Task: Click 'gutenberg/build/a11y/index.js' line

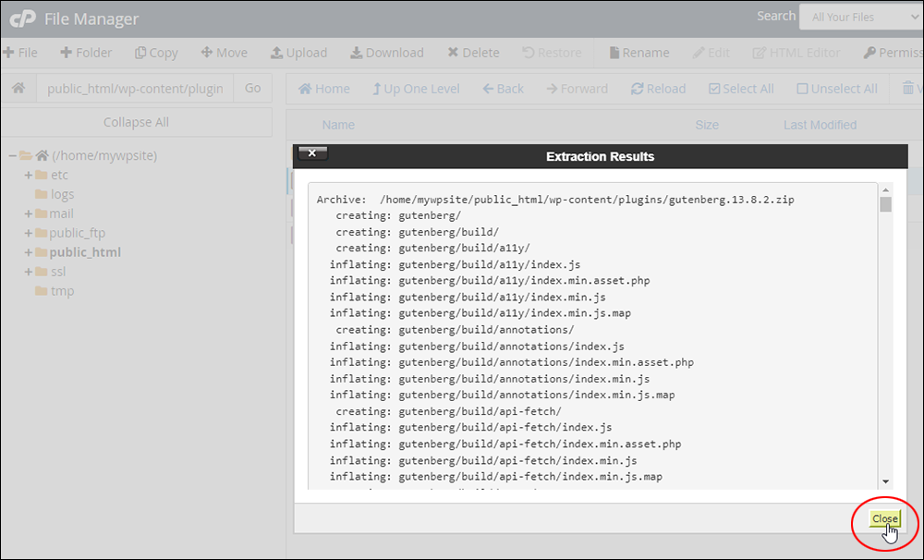Action: 455,264
